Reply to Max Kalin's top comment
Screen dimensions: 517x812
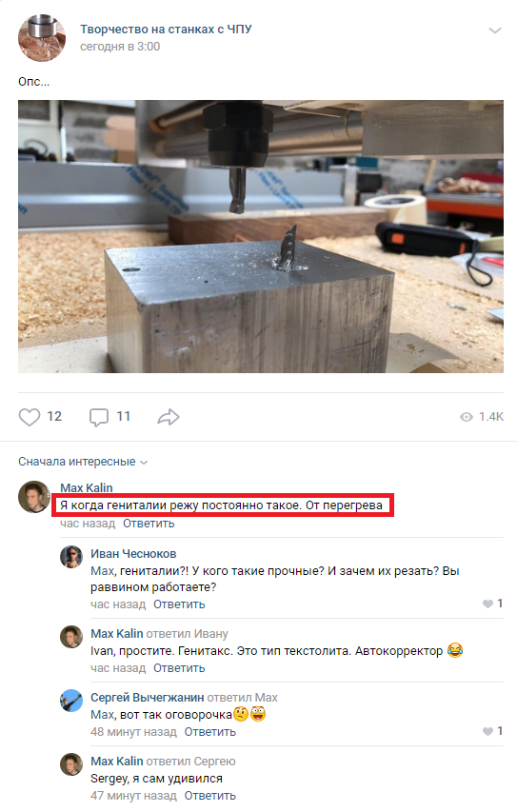[149, 524]
